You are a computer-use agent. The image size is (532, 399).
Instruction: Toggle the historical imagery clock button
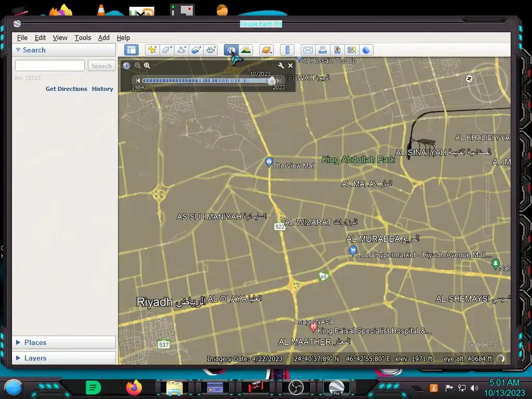coord(231,50)
